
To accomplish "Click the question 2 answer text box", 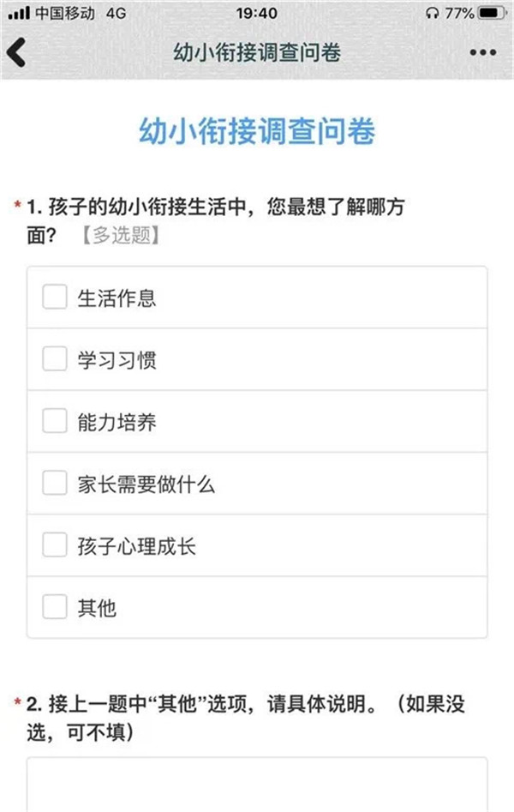I will point(257,784).
